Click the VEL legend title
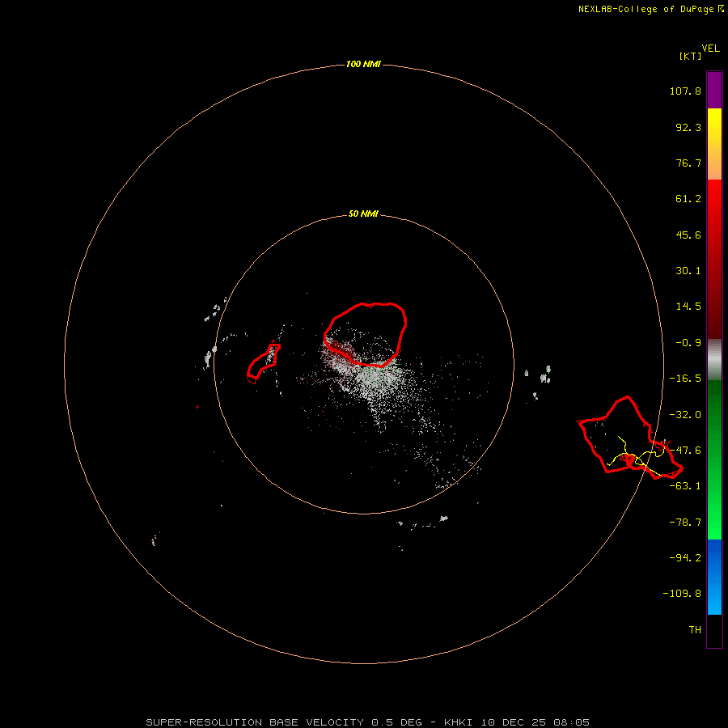Screen dimensions: 728x728 pyautogui.click(x=710, y=49)
